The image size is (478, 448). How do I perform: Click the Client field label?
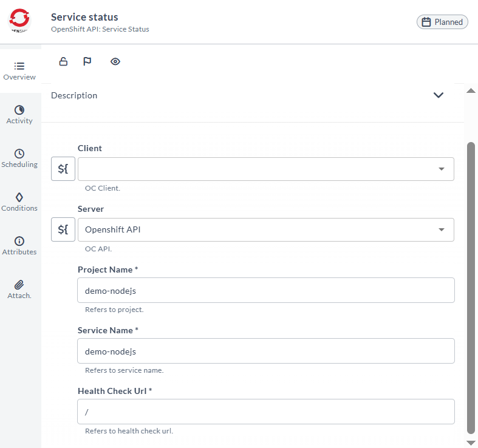tap(90, 148)
